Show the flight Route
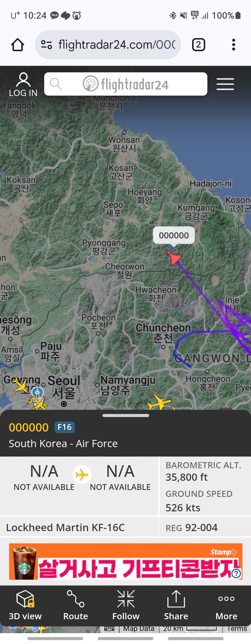Screen dimensions: 251x644 [x=76, y=605]
